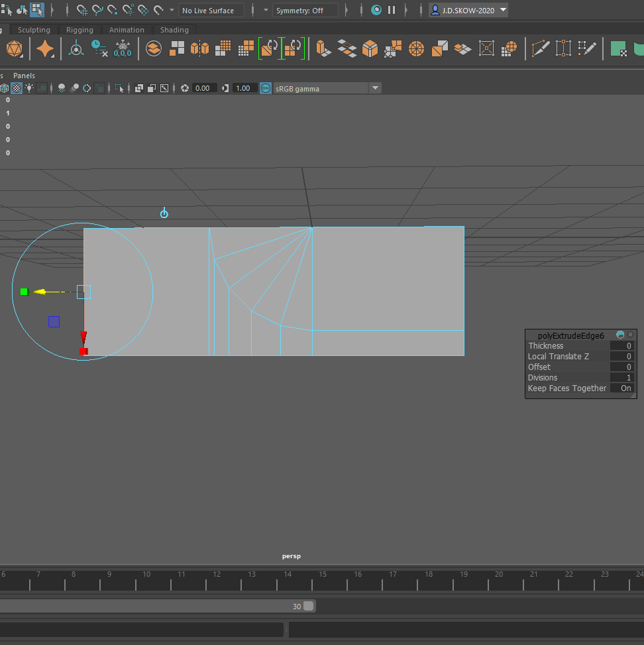Viewport: 644px width, 645px height.
Task: Open the Symmetry: Off dropdown
Action: (x=305, y=11)
